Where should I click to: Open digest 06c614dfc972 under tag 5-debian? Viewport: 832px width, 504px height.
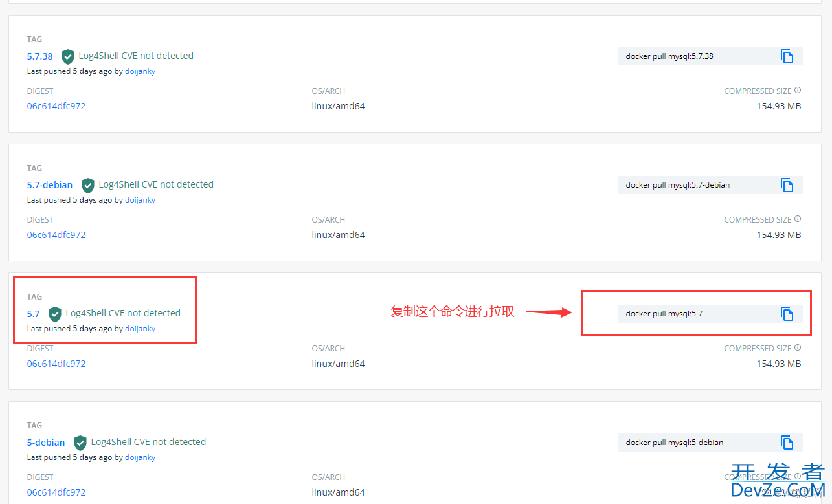pyautogui.click(x=56, y=492)
